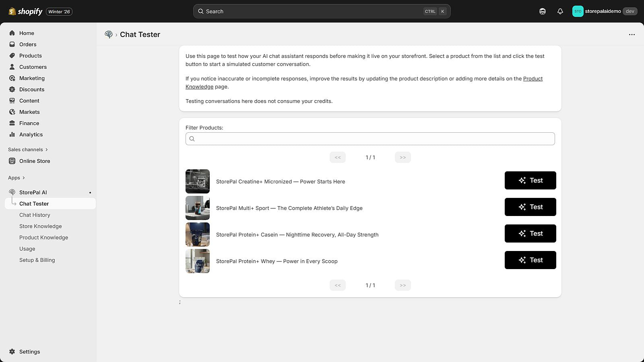Open the notifications bell
Image resolution: width=644 pixels, height=362 pixels.
click(x=560, y=11)
